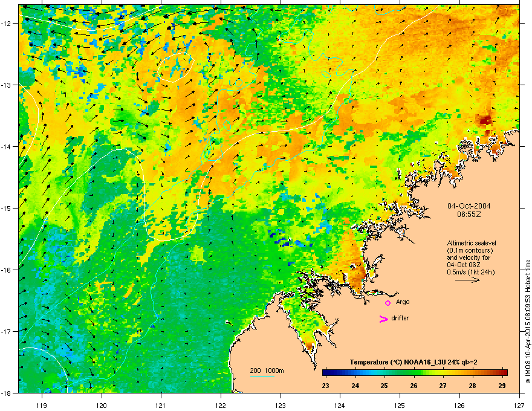
Task: Click longitude axis label 119
Action: pos(42,405)
